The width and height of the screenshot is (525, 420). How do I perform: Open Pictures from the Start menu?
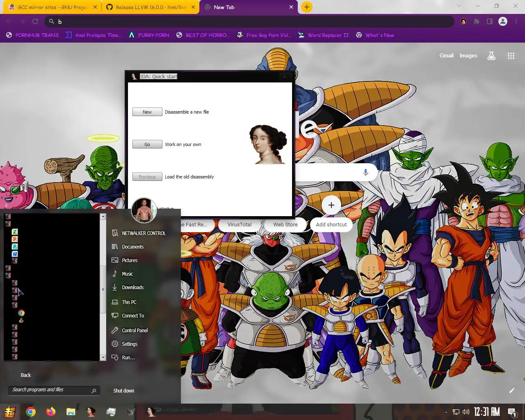(x=125, y=260)
